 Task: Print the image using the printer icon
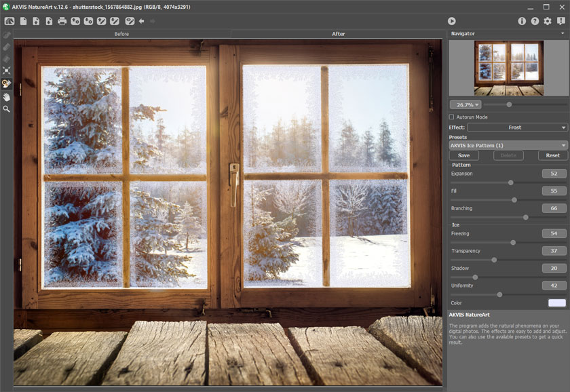62,21
